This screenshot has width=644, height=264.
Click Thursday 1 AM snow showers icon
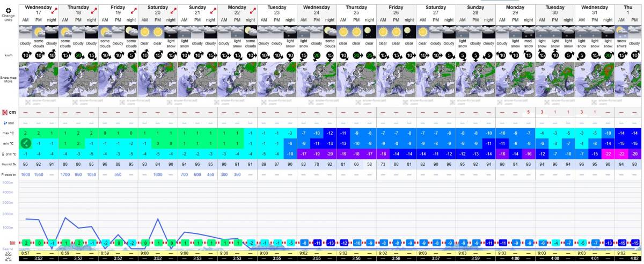point(622,32)
